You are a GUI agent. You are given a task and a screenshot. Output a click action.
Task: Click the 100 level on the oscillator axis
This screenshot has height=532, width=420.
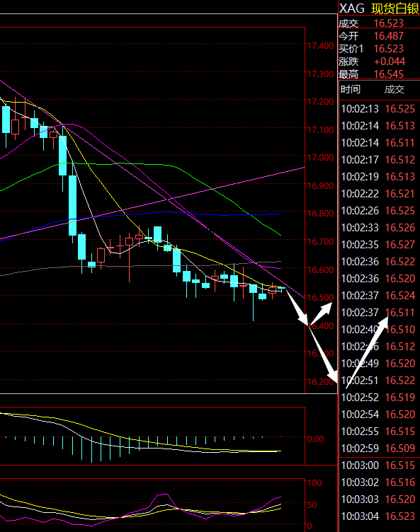[314, 482]
